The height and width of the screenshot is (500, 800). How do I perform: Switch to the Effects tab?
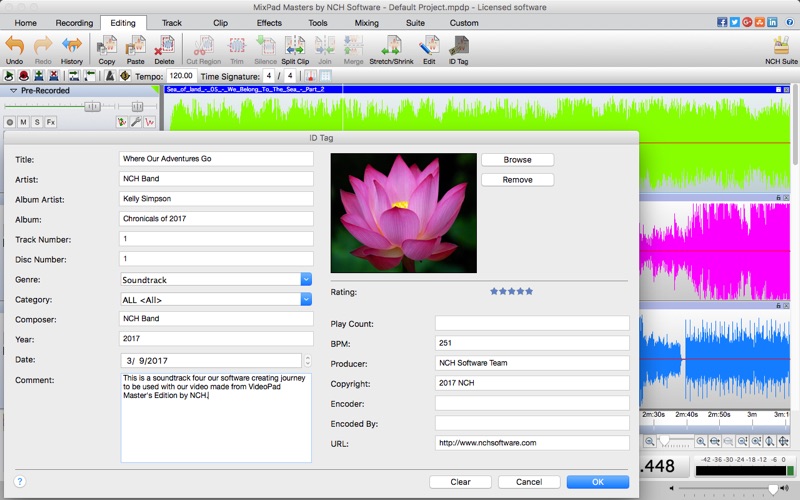coord(269,22)
